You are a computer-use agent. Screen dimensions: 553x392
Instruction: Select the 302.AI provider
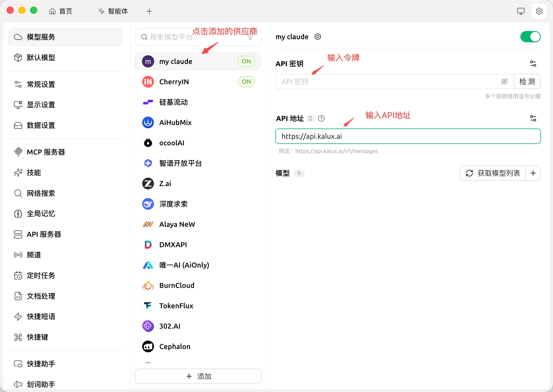coord(197,326)
